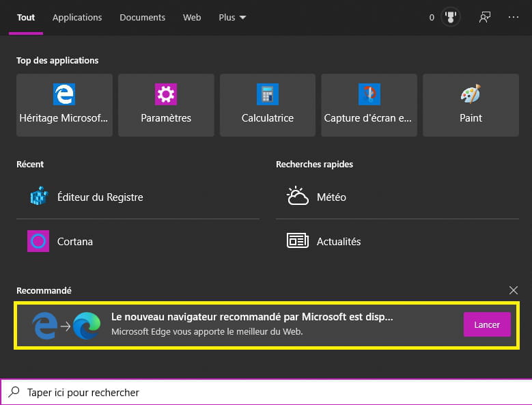Open Éditeur du Registre from recent list
This screenshot has height=405, width=532.
(138, 197)
